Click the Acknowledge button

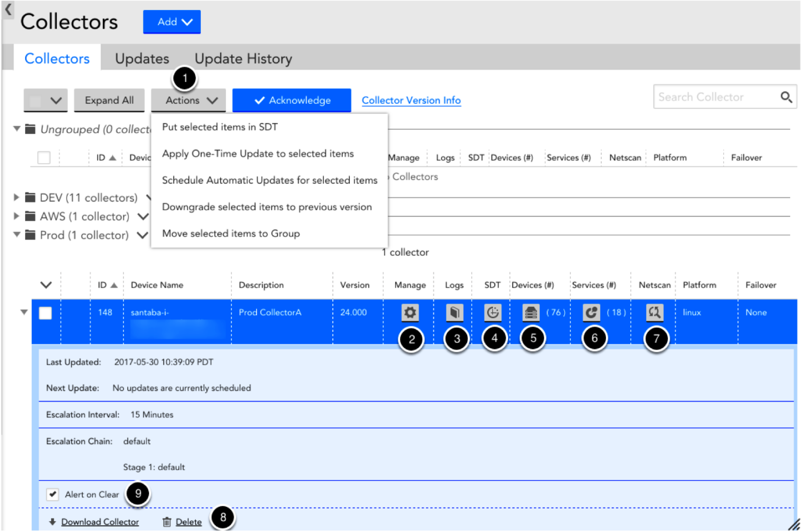[292, 100]
